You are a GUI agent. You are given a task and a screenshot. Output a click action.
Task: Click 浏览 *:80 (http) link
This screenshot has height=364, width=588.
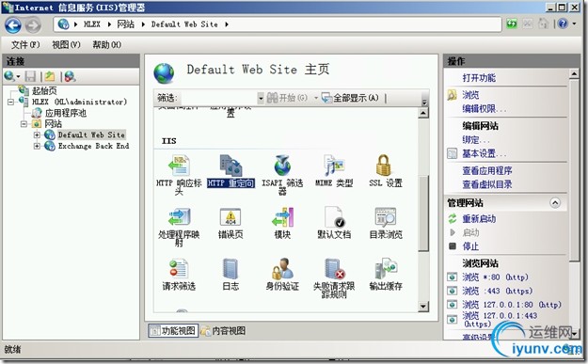pyautogui.click(x=495, y=277)
